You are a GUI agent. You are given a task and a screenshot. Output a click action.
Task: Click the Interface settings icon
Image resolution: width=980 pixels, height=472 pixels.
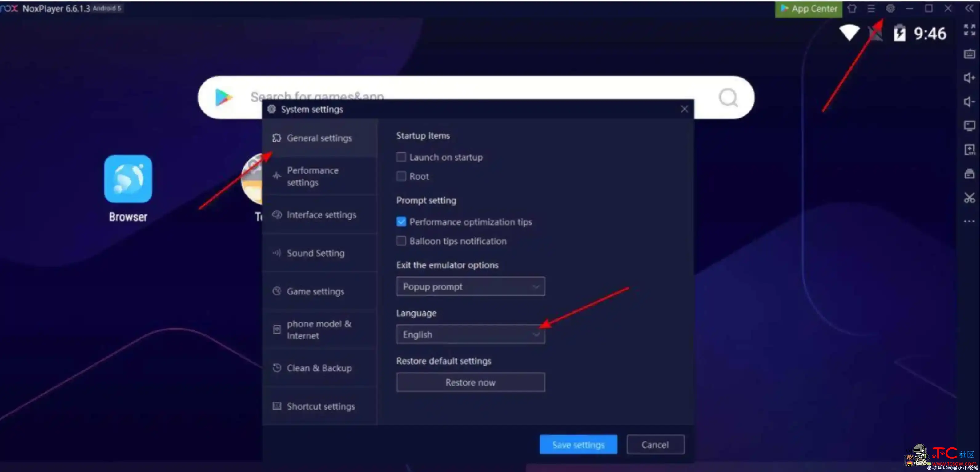(277, 214)
